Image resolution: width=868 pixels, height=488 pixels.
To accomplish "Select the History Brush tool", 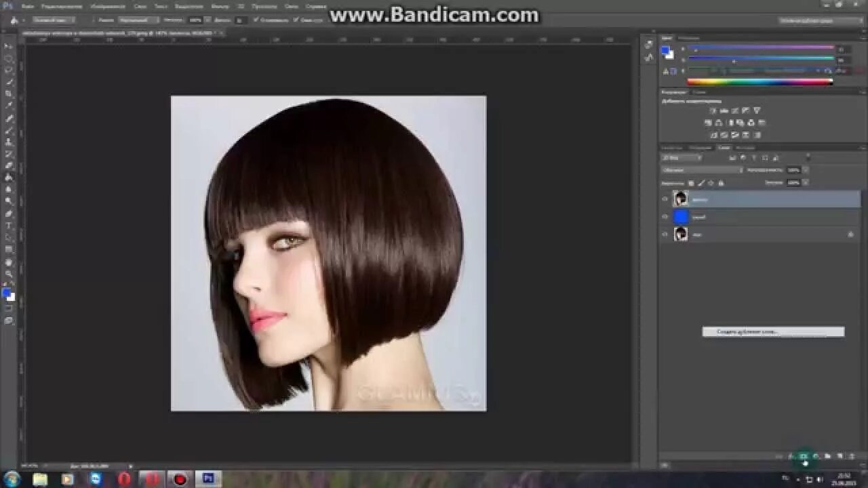I will [x=9, y=154].
